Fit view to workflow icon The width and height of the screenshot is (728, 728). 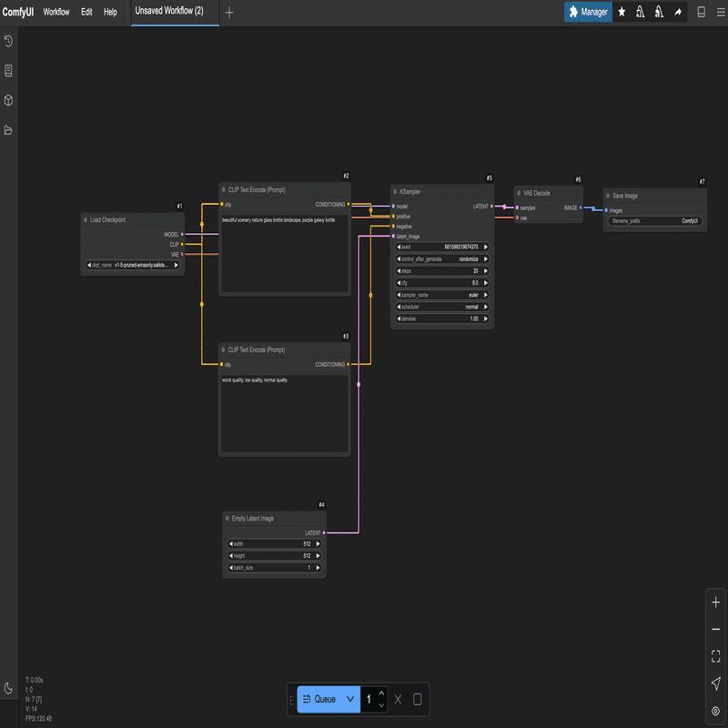pyautogui.click(x=715, y=656)
